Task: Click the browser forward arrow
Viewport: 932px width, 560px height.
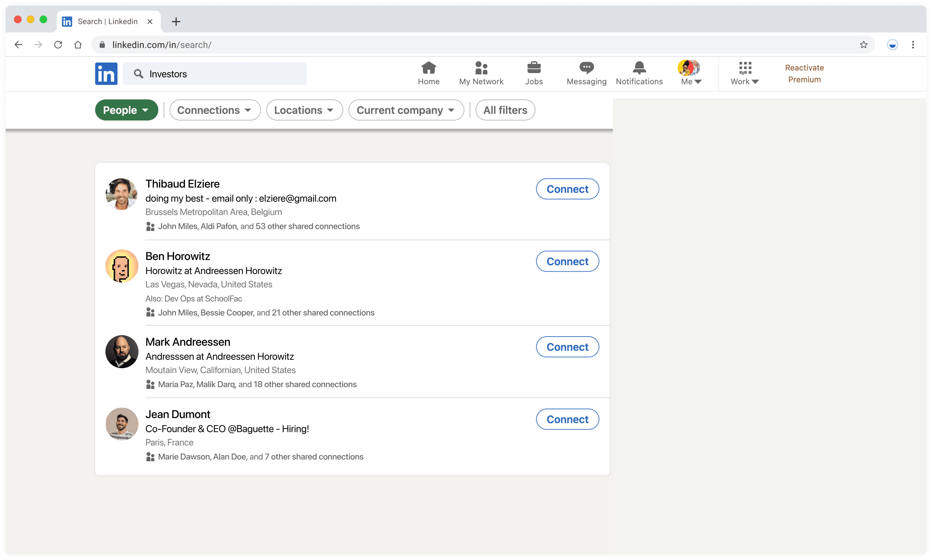Action: pos(38,45)
